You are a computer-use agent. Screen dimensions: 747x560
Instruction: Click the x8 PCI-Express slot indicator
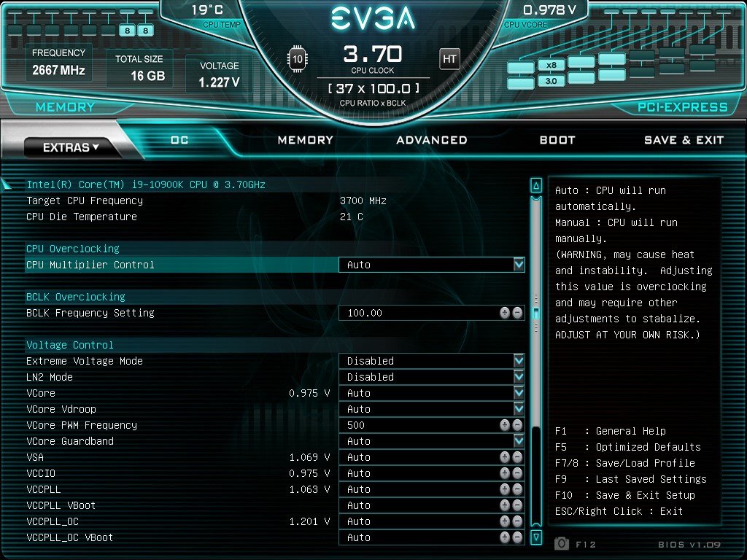[x=551, y=65]
